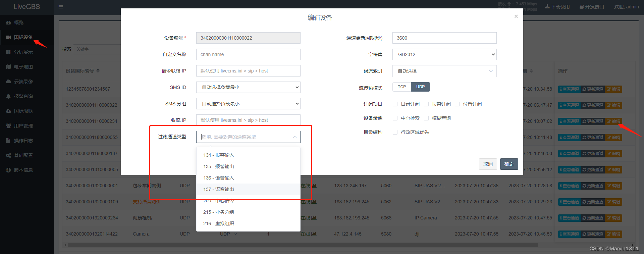644x254 pixels.
Task: Click online chart icon in 海康枪机 row
Action: tap(314, 218)
